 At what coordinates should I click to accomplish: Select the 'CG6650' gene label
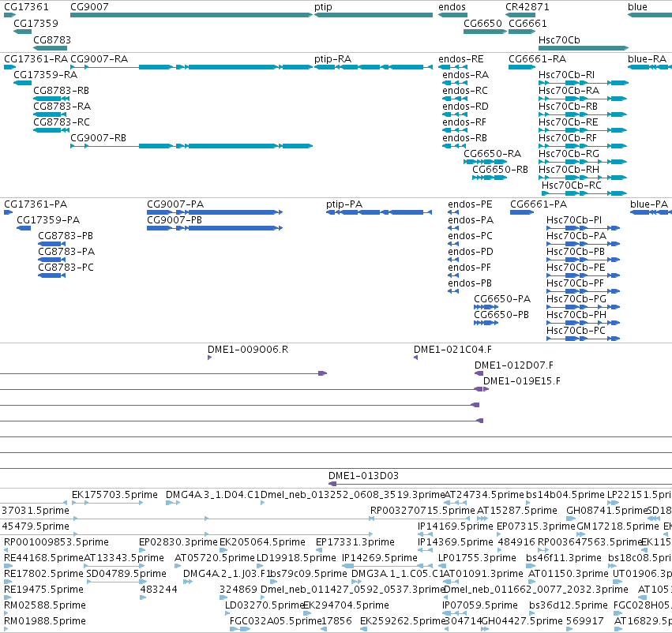pyautogui.click(x=482, y=23)
